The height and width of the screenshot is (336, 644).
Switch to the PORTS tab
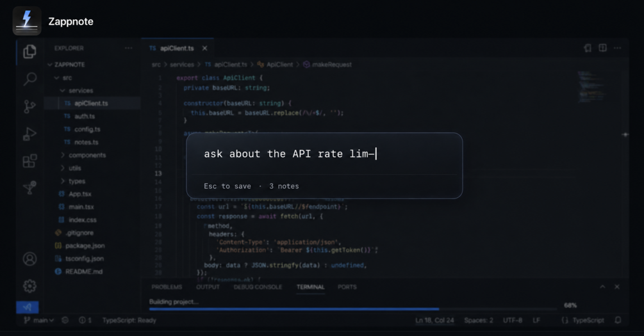click(x=347, y=287)
